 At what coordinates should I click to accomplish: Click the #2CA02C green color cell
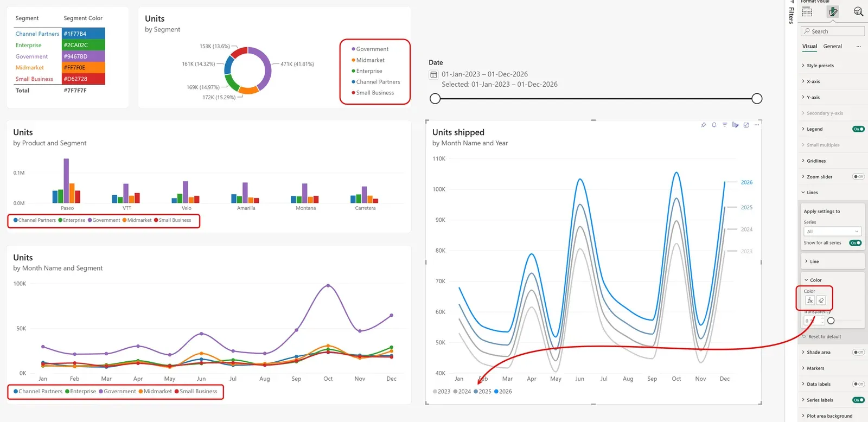[83, 45]
